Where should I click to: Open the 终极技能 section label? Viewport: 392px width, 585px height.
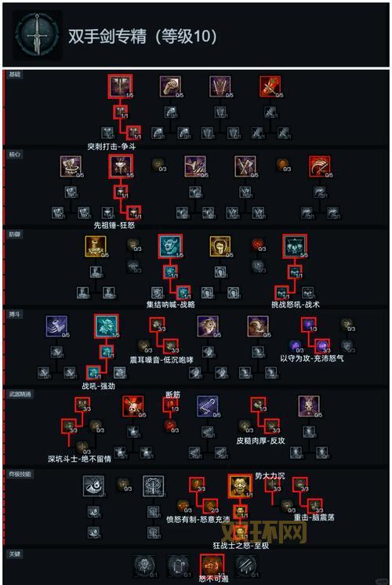tap(20, 474)
